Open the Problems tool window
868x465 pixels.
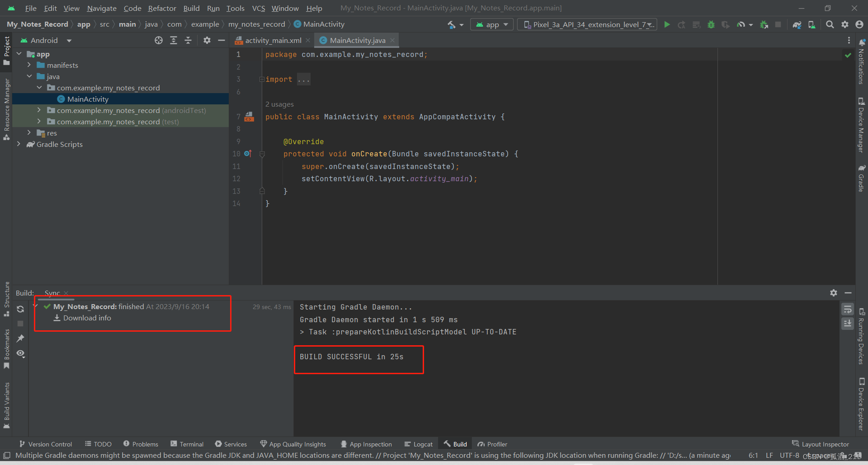(141, 444)
